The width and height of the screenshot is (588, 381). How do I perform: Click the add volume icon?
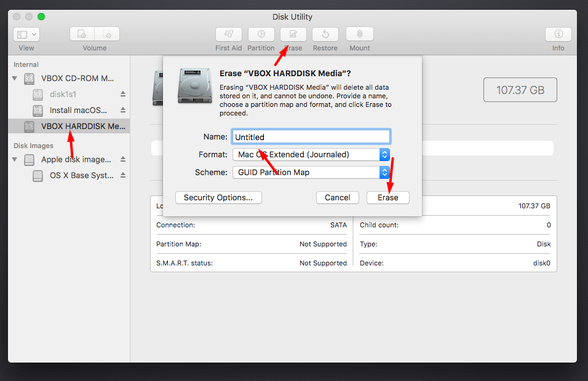[x=82, y=34]
